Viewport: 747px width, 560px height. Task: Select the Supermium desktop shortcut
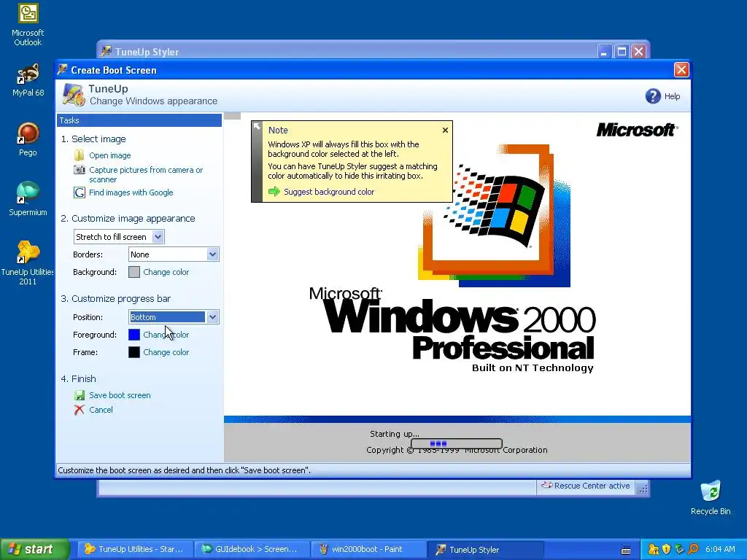(x=28, y=199)
